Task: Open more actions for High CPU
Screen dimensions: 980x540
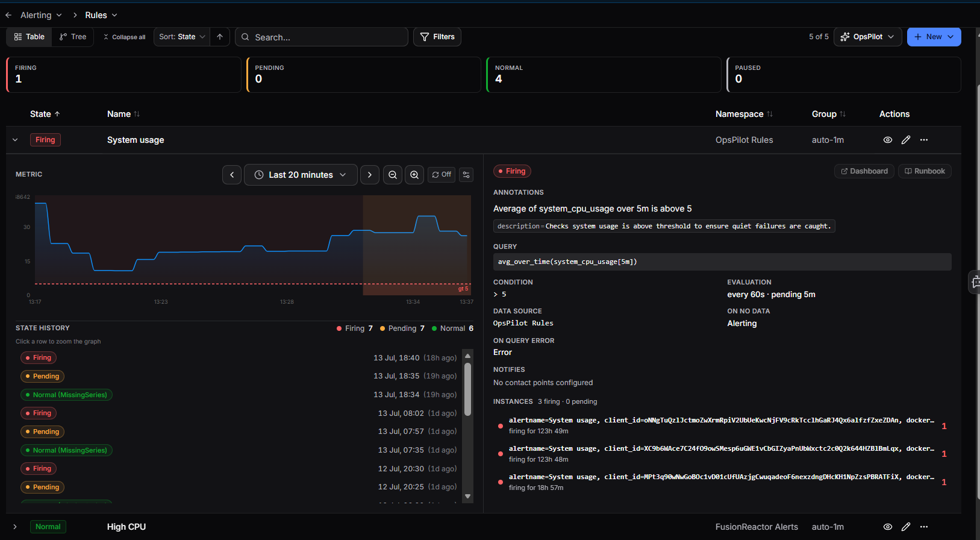Action: [x=924, y=527]
